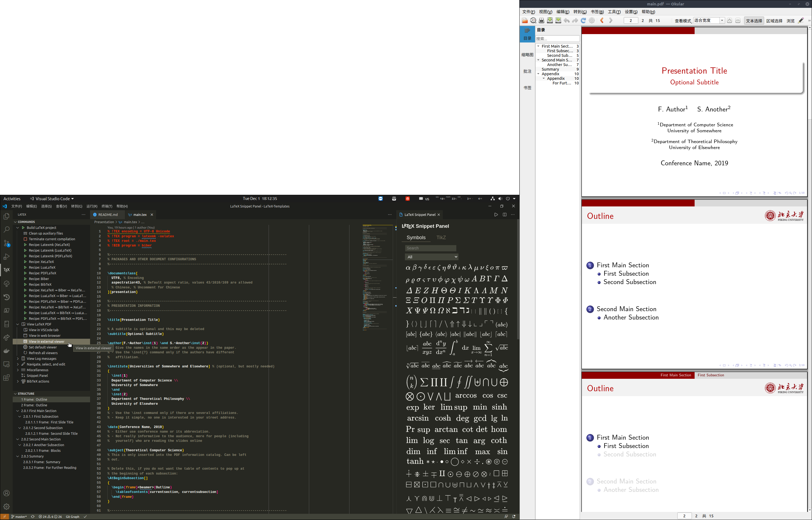
Task: Click the sync changes status bar icon
Action: pyautogui.click(x=33, y=517)
